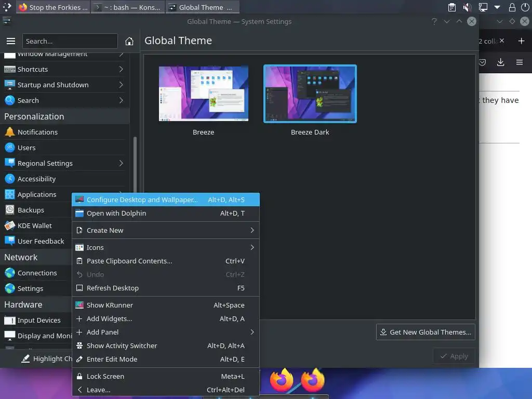Click the Firefox downloads arrow icon
Image resolution: width=532 pixels, height=399 pixels.
(x=500, y=62)
